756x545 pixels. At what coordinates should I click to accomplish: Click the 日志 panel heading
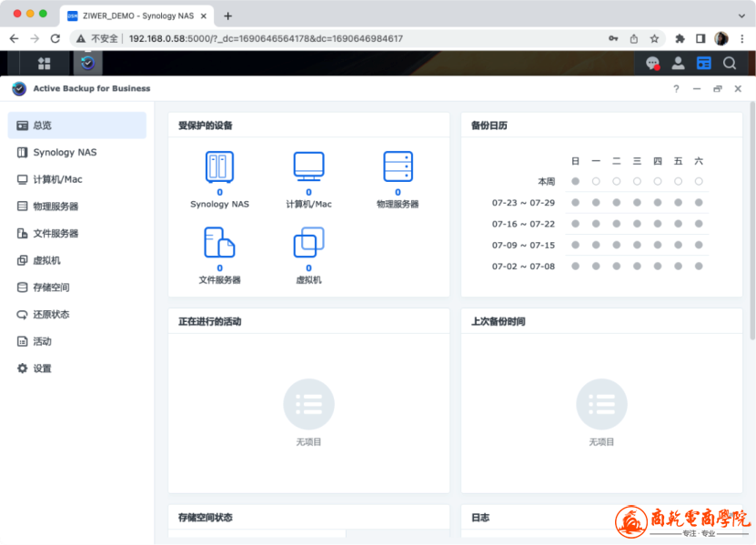pos(480,518)
